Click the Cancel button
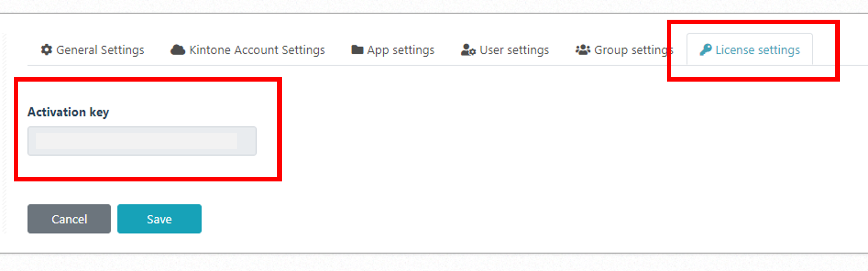Image resolution: width=868 pixels, height=271 pixels. click(x=69, y=219)
